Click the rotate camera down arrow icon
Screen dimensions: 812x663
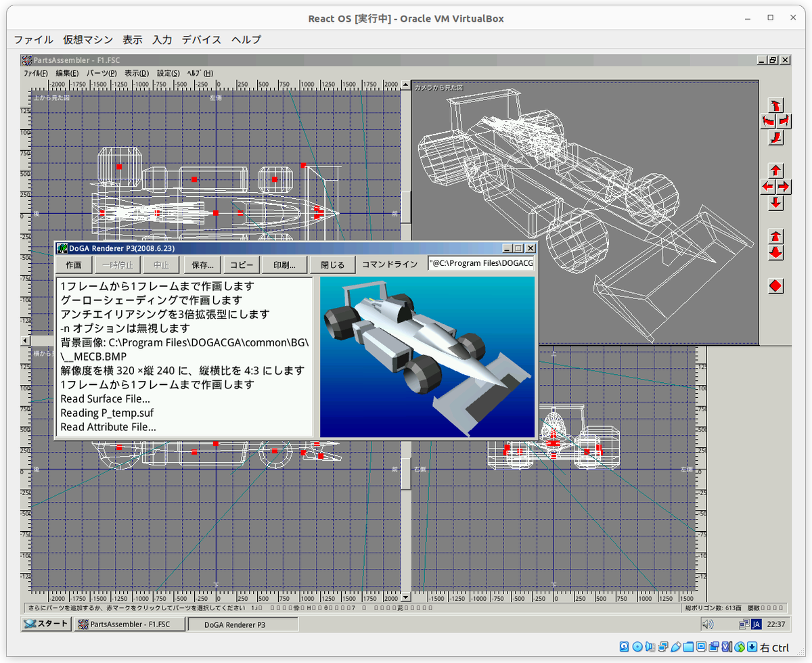point(776,138)
